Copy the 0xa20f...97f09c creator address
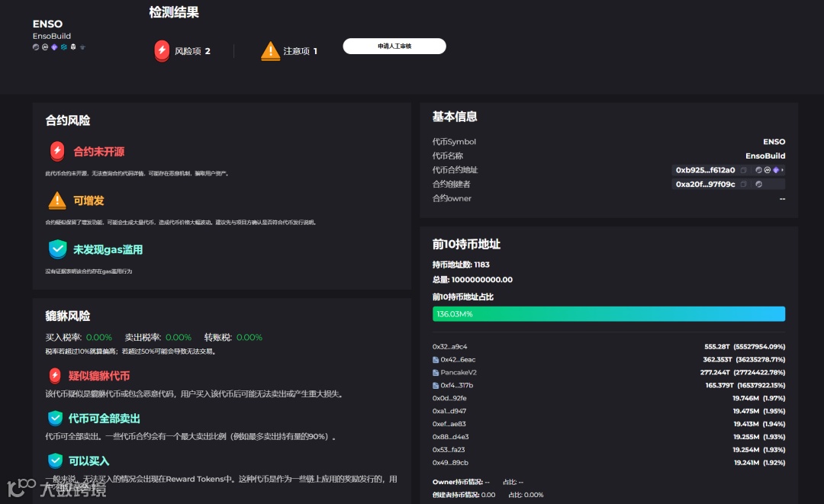The height and width of the screenshot is (504, 824). click(743, 185)
